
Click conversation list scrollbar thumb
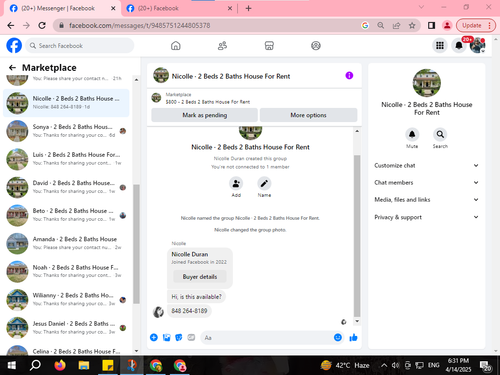point(136,244)
